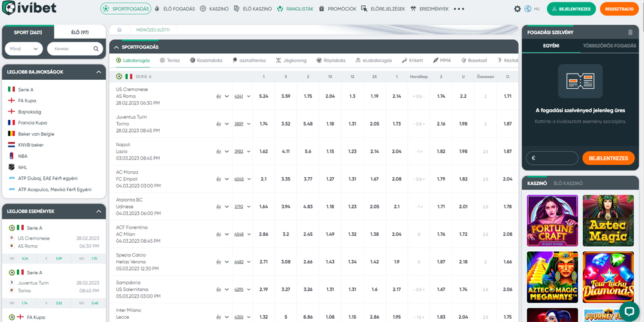
Task: Click the magnifier icon in search box
Action: coord(96,48)
